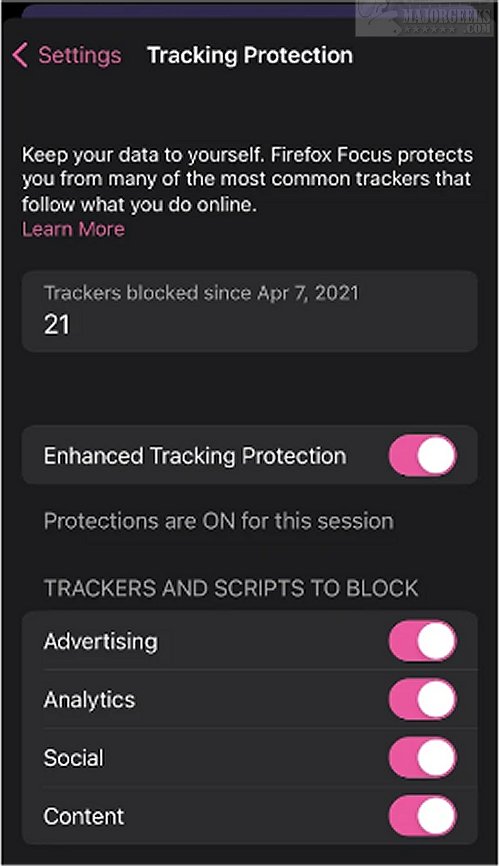Switch off the Content blocking toggle
The image size is (500, 866).
[x=423, y=816]
